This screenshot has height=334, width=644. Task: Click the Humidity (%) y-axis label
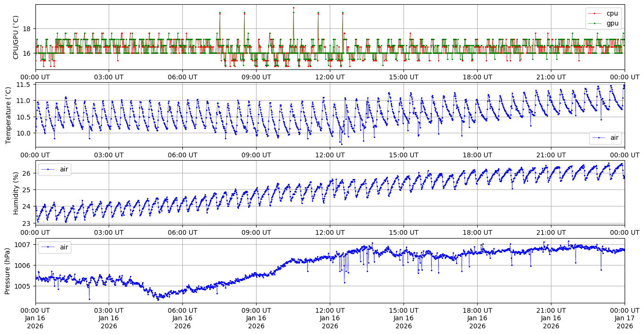click(16, 193)
